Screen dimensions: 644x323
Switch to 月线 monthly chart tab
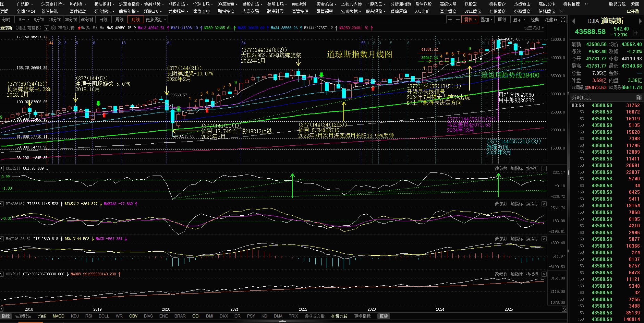tap(136, 20)
